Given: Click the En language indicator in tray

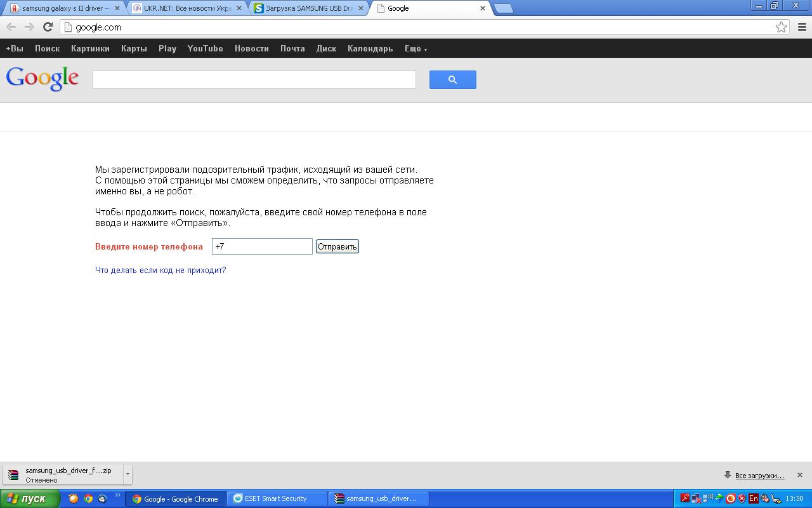Looking at the screenshot, I should tap(753, 498).
